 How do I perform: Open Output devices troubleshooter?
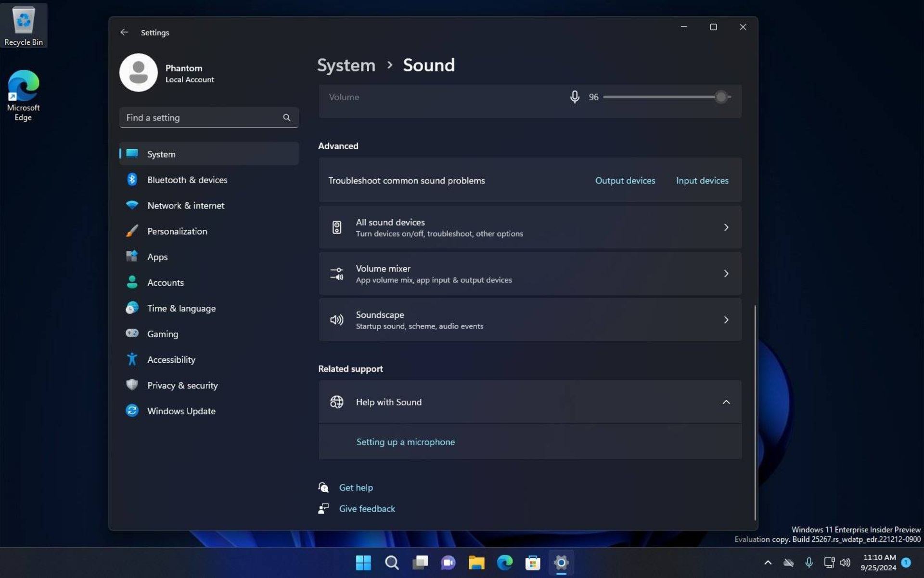point(625,180)
